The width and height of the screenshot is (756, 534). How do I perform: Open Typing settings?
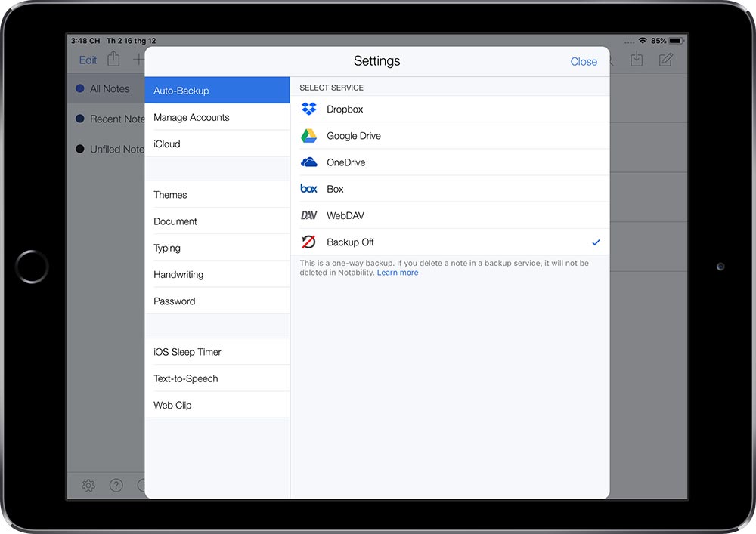tap(217, 248)
